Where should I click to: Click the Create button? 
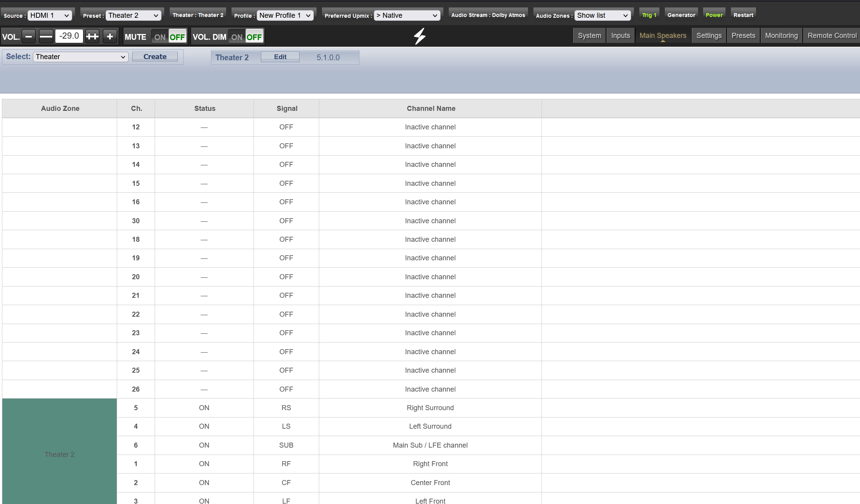155,57
